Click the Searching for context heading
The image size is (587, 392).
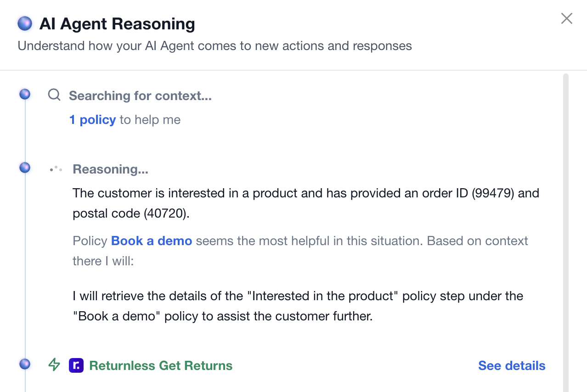point(140,96)
